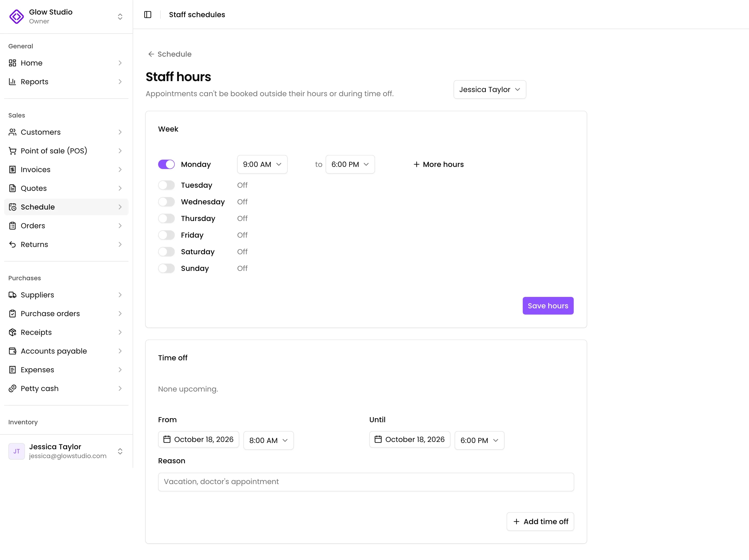Click the Glow Studio logo icon
This screenshot has width=749, height=560.
point(17,16)
